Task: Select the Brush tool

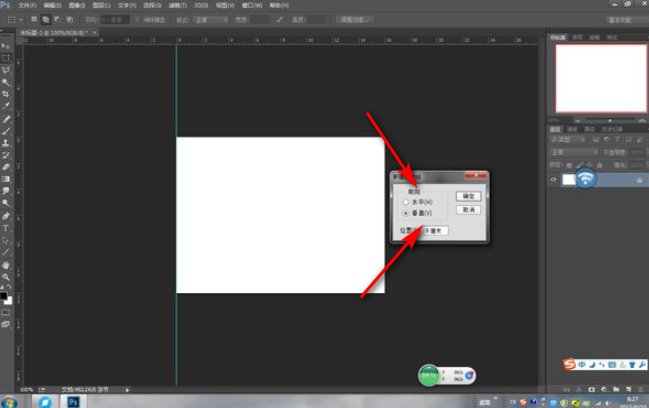Action: point(5,131)
